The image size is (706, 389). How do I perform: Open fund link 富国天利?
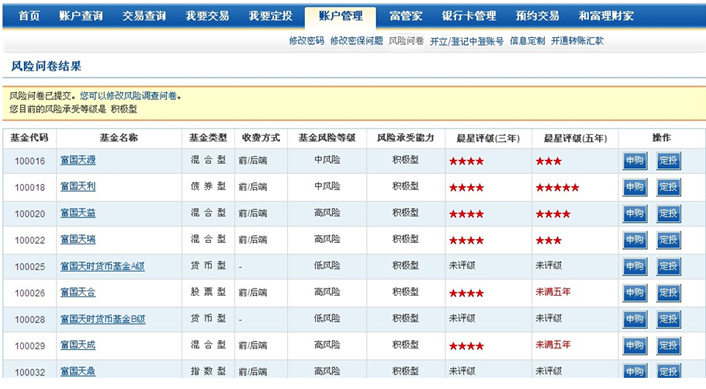(x=78, y=186)
